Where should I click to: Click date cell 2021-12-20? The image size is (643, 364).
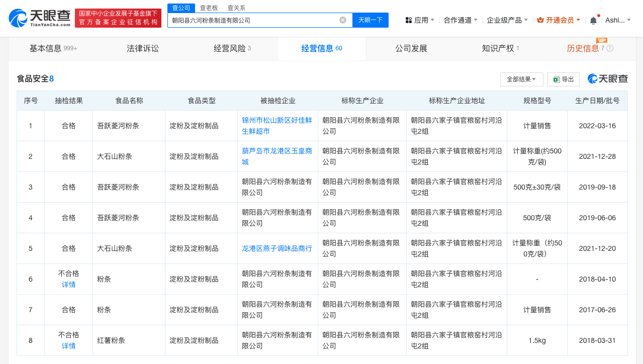click(x=597, y=248)
